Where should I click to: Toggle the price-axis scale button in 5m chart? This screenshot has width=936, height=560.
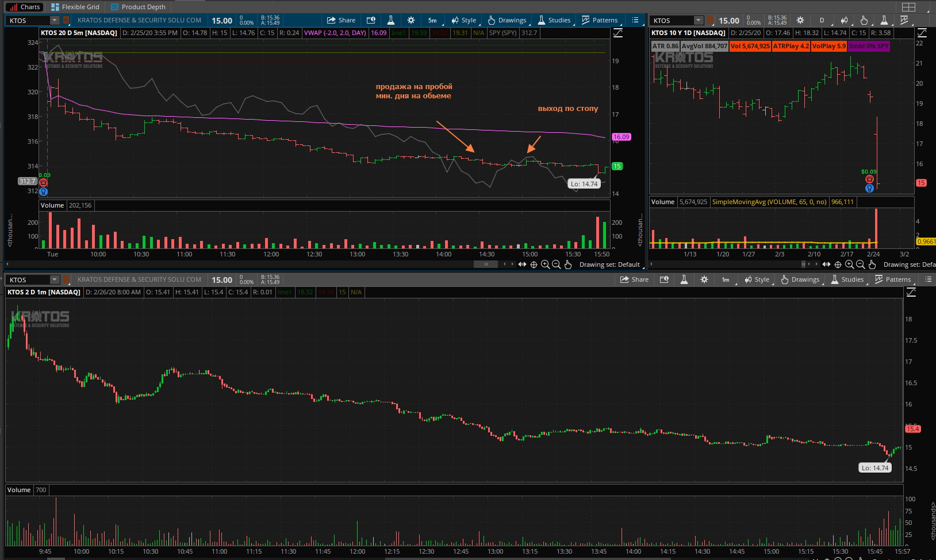(618, 33)
